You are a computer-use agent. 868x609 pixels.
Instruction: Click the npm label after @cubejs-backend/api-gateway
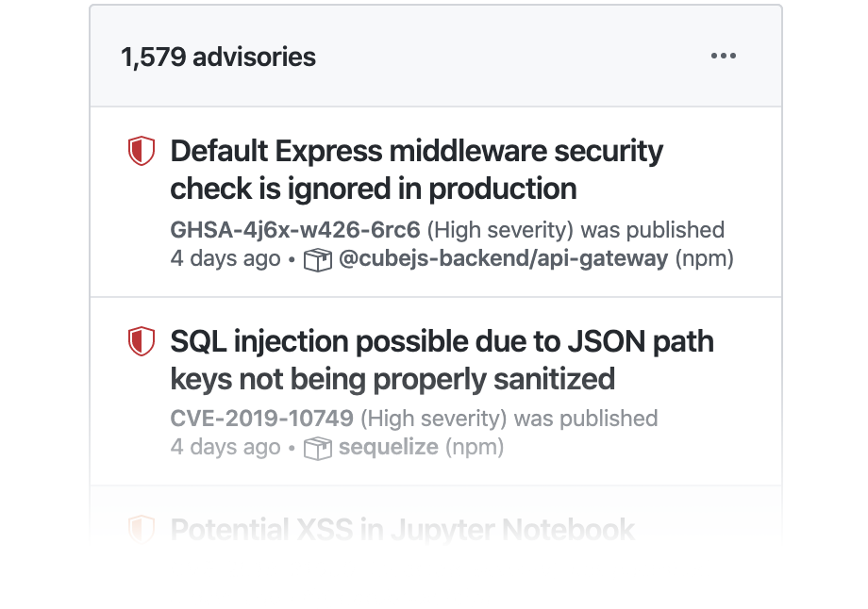(x=704, y=258)
